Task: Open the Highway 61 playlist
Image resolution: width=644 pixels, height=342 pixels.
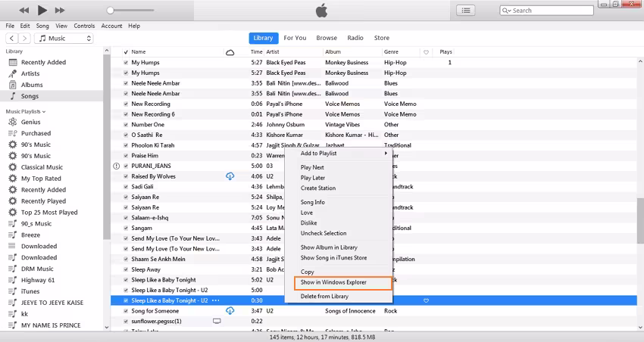Action: (38, 280)
